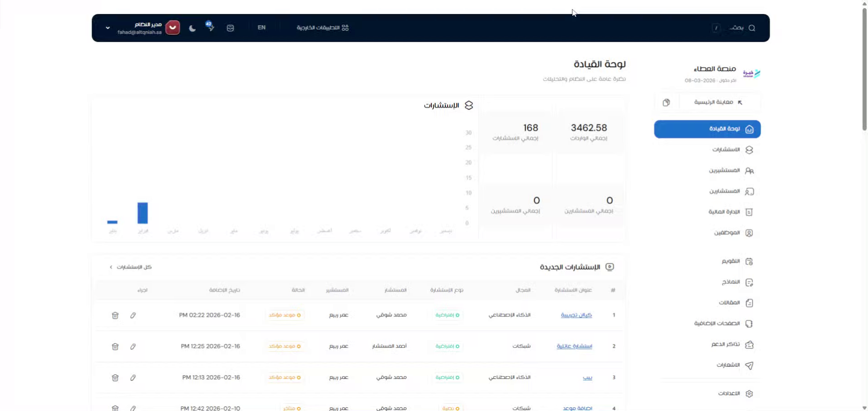Delete the first consultation row with trash icon
This screenshot has width=868, height=411.
pyautogui.click(x=115, y=316)
